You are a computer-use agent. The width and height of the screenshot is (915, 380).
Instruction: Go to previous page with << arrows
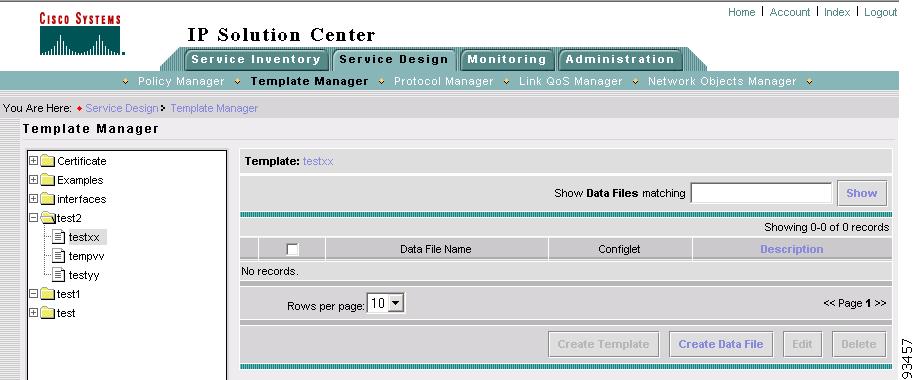[x=829, y=303]
